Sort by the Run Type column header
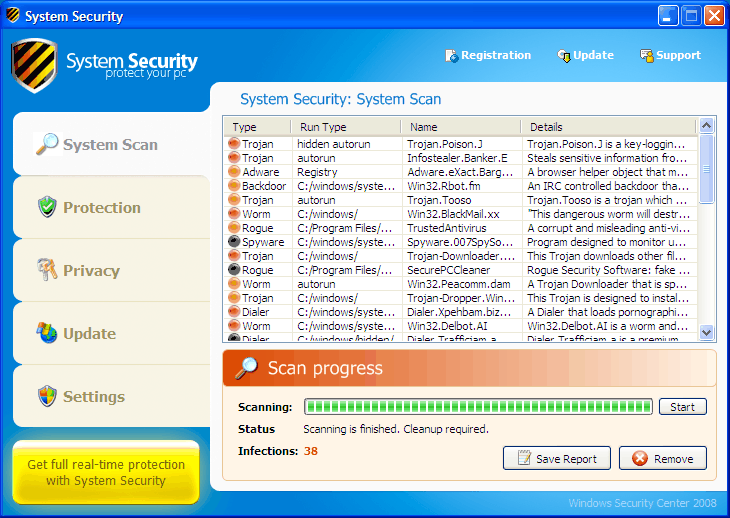The height and width of the screenshot is (518, 730). 346,127
